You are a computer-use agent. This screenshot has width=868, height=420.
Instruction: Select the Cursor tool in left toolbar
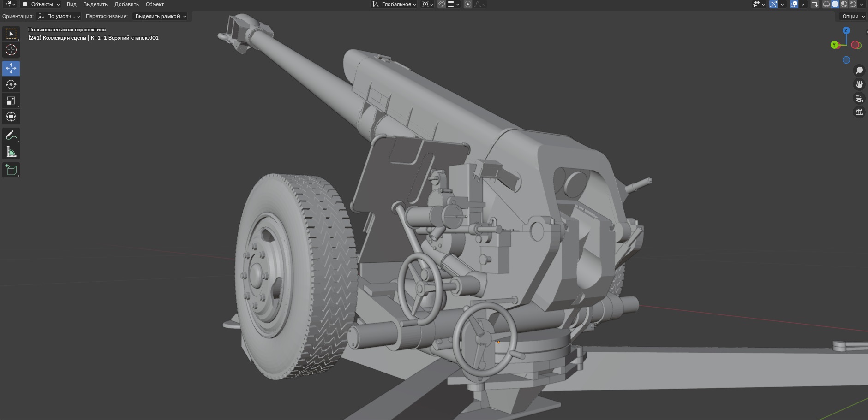pos(11,50)
